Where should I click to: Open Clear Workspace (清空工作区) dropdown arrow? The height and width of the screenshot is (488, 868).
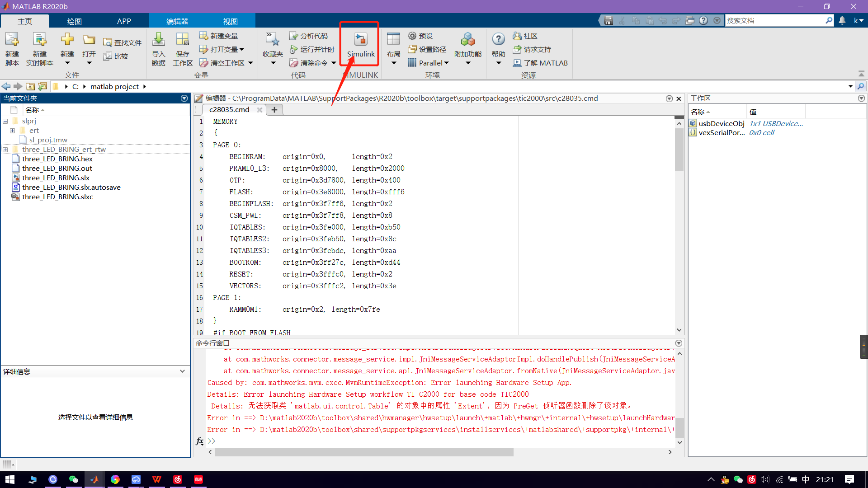pos(250,63)
